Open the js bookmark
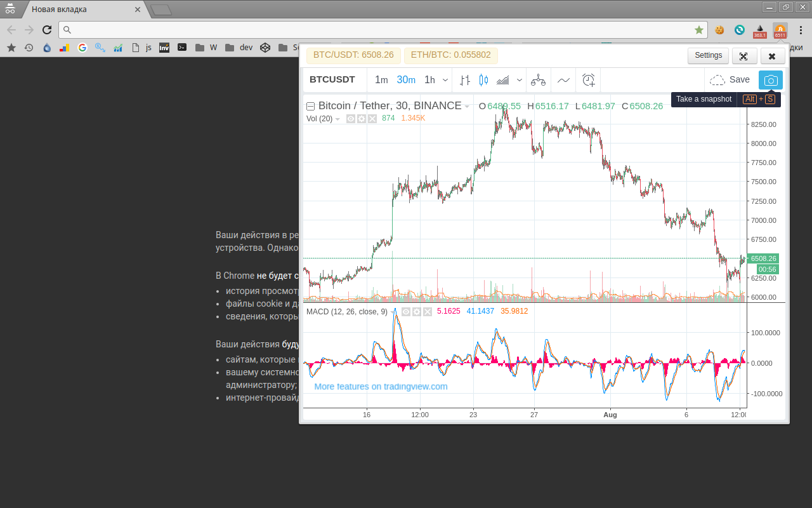Screen dimensions: 812x508 (x=141, y=47)
